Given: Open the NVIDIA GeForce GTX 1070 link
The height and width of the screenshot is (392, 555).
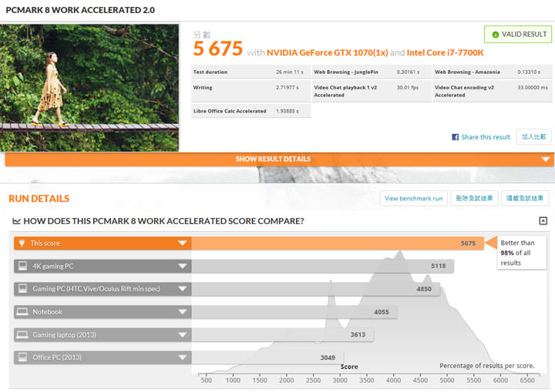Looking at the screenshot, I should click(x=326, y=52).
